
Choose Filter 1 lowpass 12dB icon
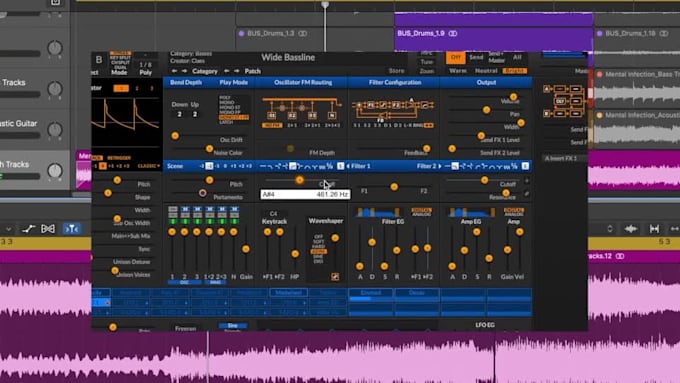coord(270,166)
